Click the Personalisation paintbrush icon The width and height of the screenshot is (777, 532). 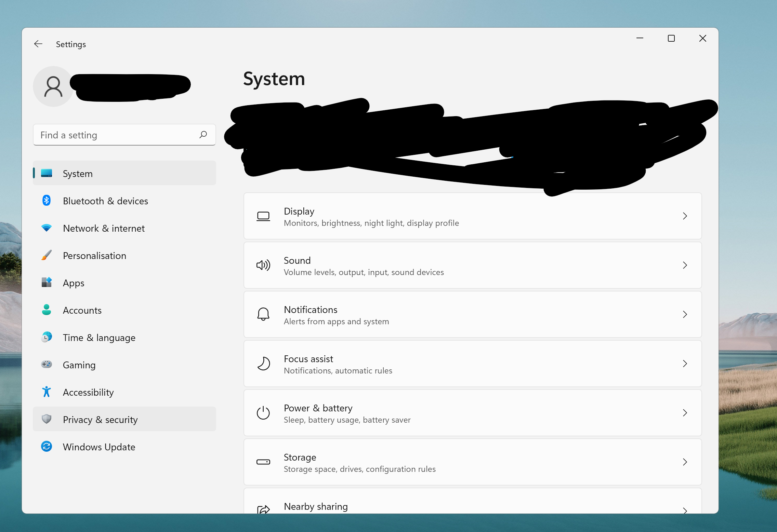point(47,255)
